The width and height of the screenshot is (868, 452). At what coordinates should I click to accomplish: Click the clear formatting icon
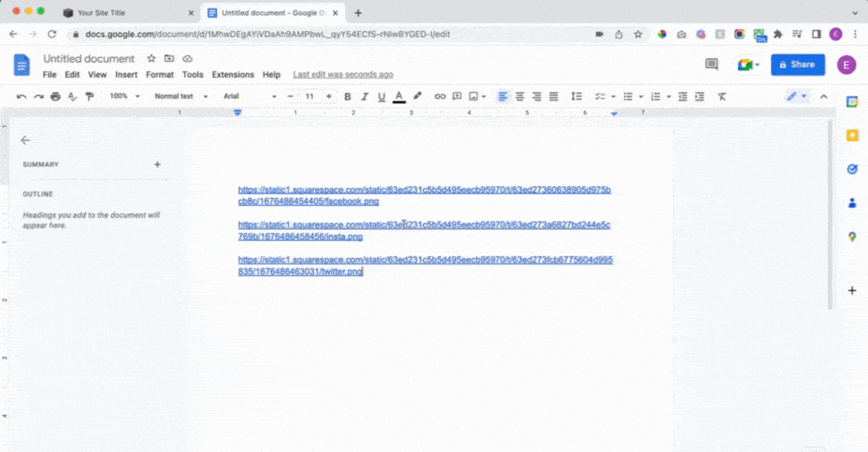(x=722, y=97)
